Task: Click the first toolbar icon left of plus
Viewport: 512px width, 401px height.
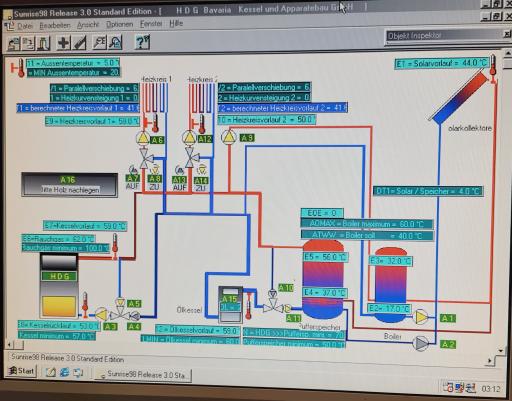Action: click(44, 43)
